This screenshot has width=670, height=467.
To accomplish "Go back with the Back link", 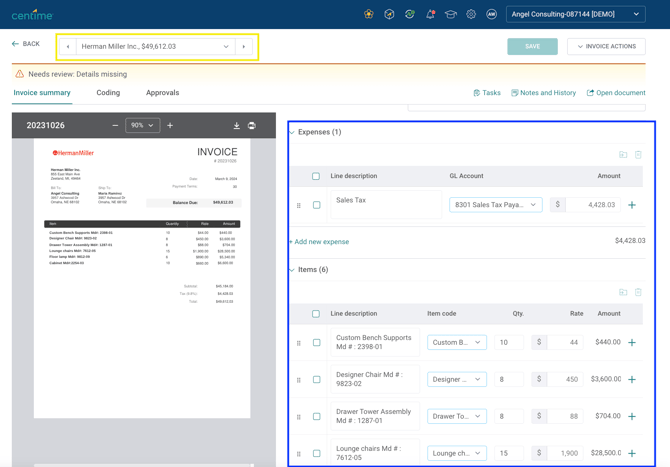I will 26,44.
